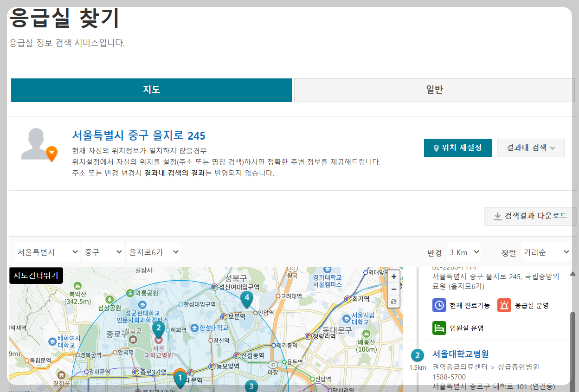This screenshot has height=392, width=579.
Task: Zoom out the map with minus button
Action: [393, 289]
